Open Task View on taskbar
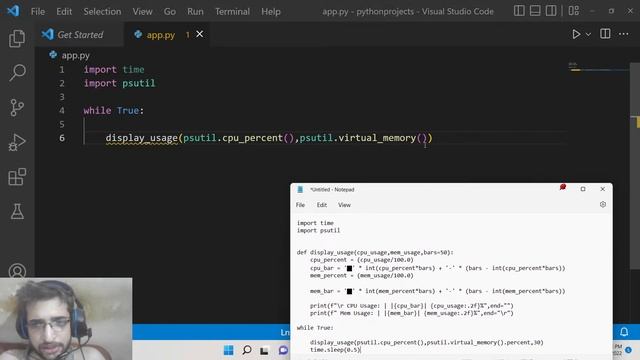 coord(264,350)
